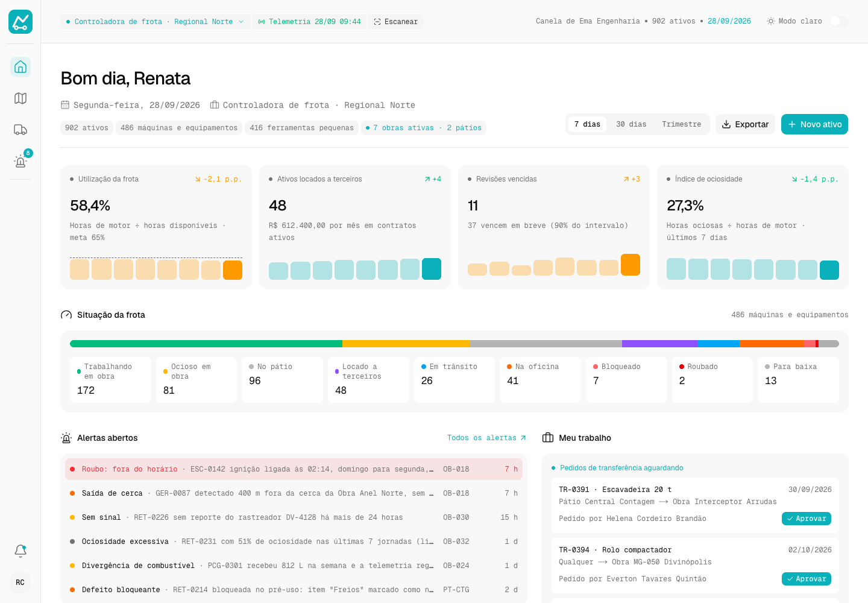Click the Telemetria 28/09 09:44 status chip
The image size is (868, 603).
(x=309, y=22)
